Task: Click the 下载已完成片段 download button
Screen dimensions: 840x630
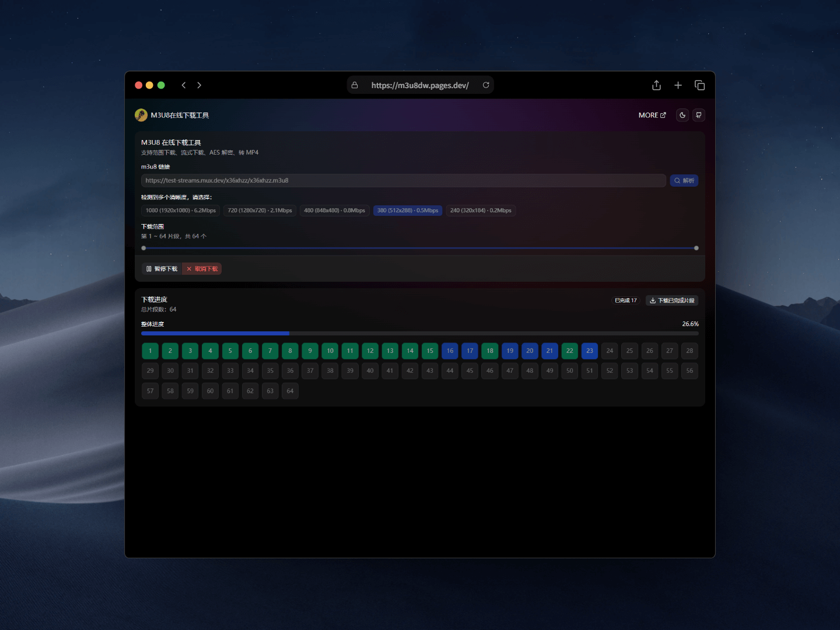Action: 671,300
